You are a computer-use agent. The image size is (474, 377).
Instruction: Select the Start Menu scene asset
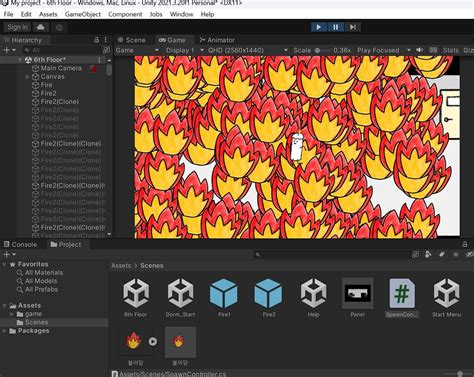click(447, 298)
